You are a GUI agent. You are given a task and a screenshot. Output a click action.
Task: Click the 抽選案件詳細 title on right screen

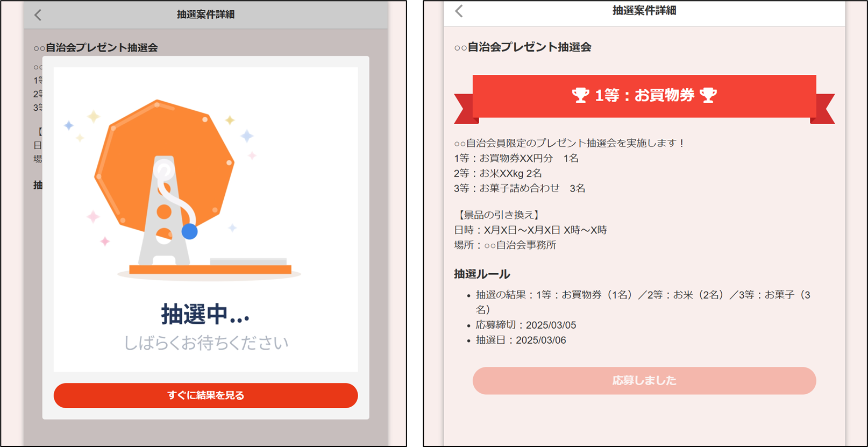[644, 10]
